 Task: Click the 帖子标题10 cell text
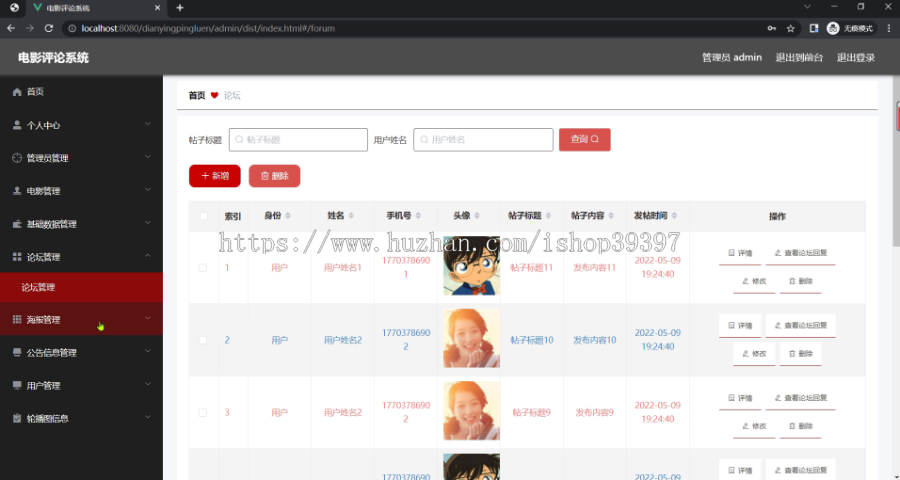tap(532, 340)
